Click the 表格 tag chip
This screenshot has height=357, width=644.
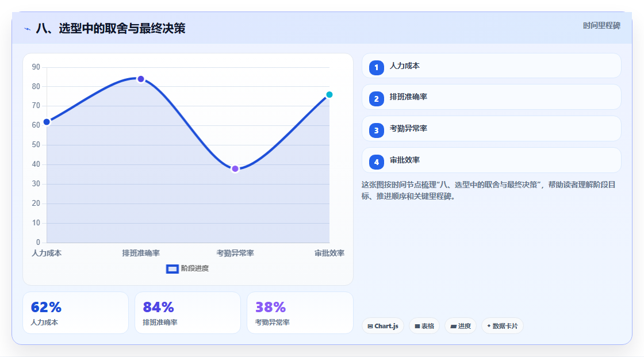pos(424,326)
